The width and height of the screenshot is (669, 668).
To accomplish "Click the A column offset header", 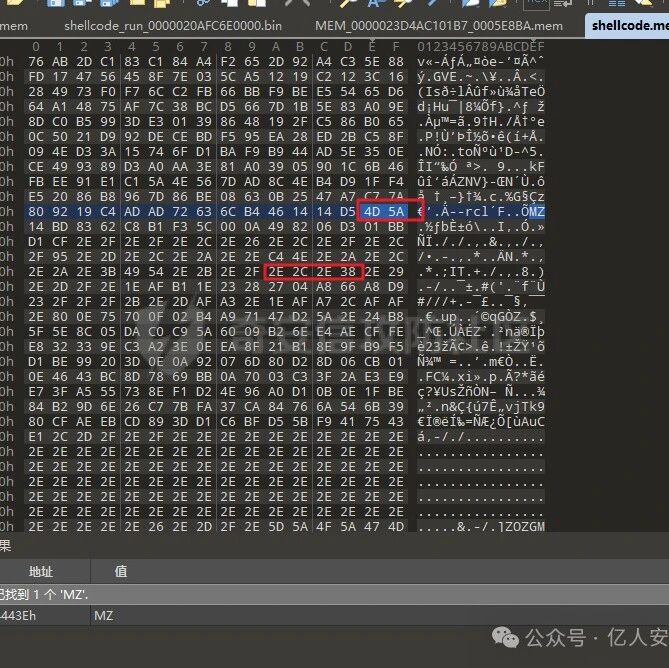I will click(x=276, y=46).
